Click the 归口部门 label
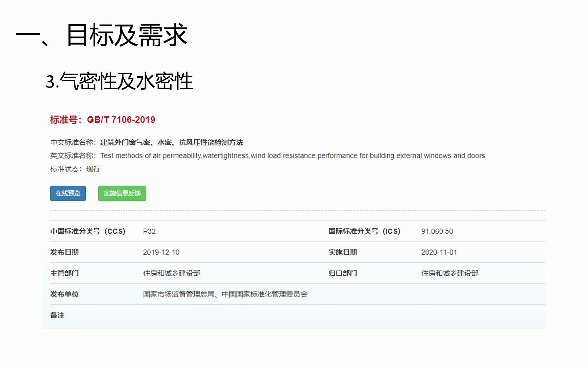This screenshot has width=588, height=368. [x=343, y=273]
